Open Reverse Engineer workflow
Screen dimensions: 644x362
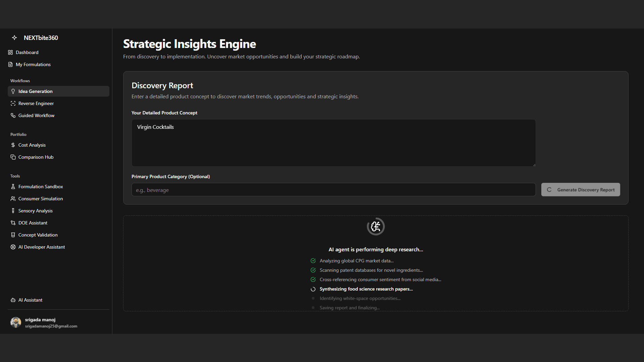36,103
